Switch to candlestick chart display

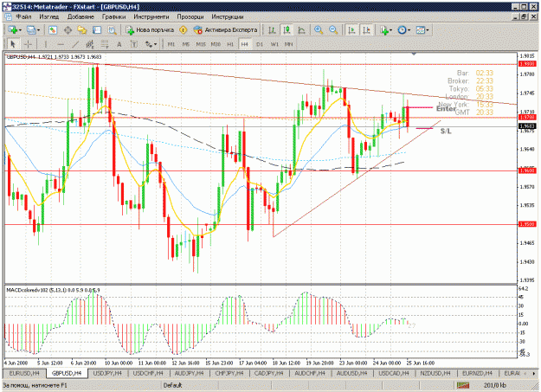(x=287, y=30)
